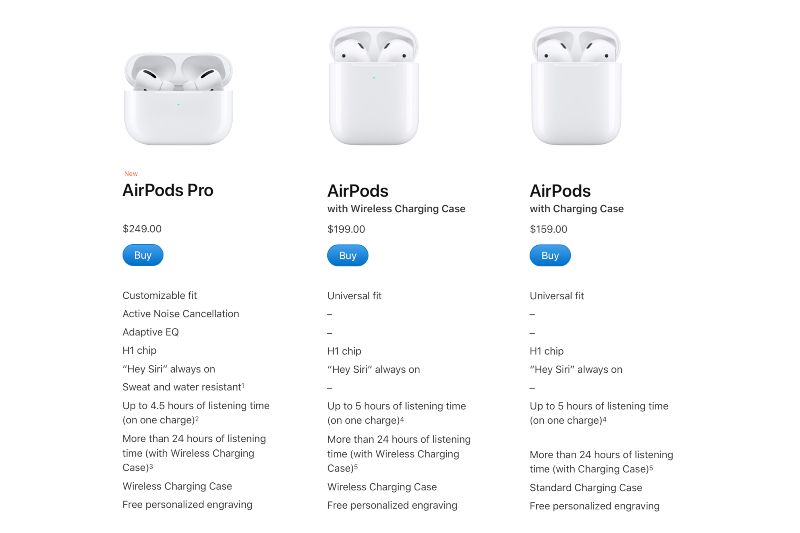Click the $159.00 price
The image size is (800, 533).
click(548, 229)
